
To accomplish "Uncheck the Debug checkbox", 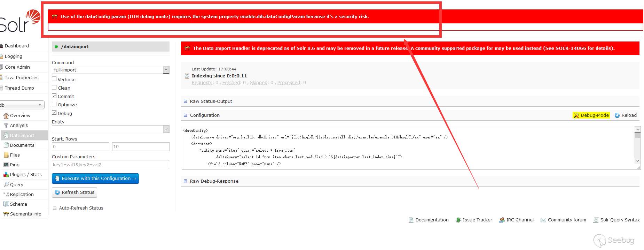I will click(54, 113).
